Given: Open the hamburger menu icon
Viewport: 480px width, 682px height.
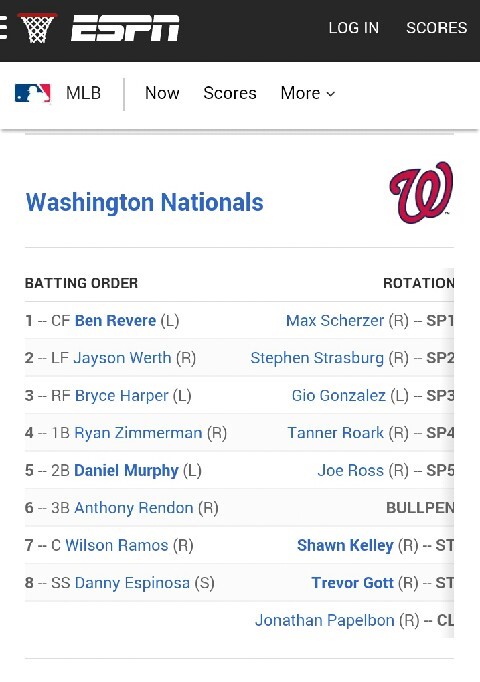Looking at the screenshot, I should click(3, 28).
